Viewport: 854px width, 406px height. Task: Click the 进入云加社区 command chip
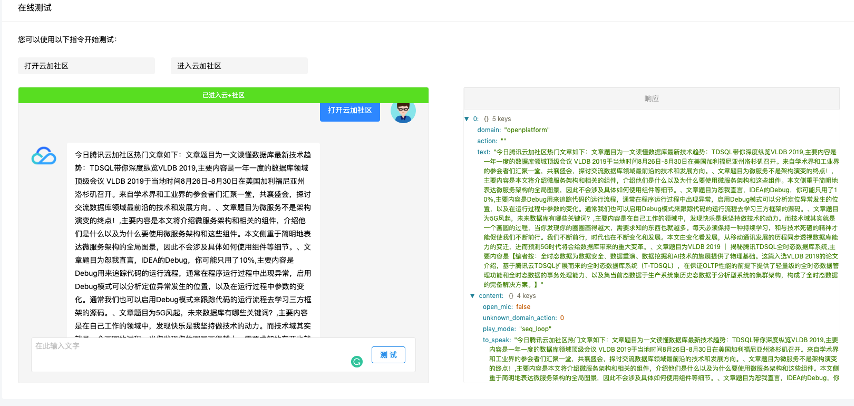[x=239, y=66]
